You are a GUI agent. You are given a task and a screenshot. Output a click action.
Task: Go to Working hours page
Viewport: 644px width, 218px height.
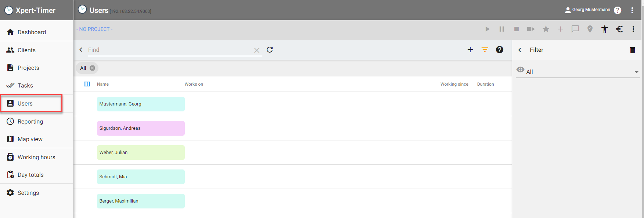[x=36, y=157]
